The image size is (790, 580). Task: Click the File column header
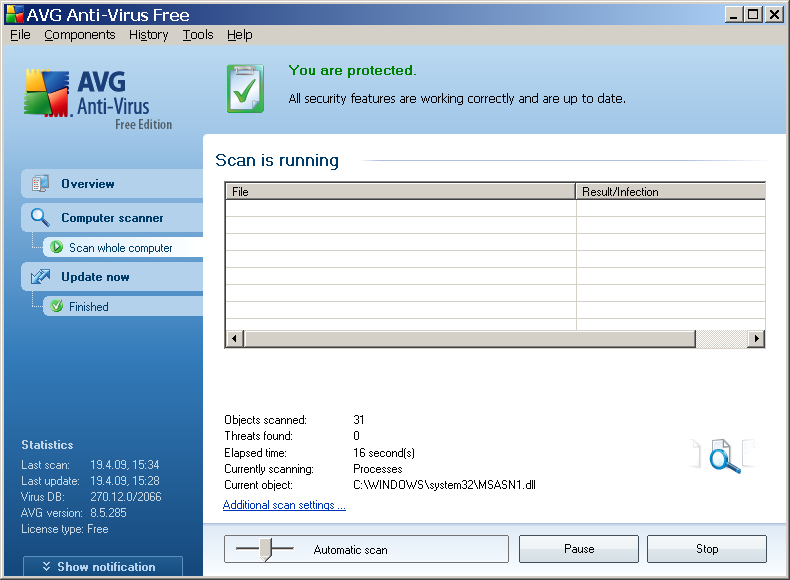(x=401, y=191)
